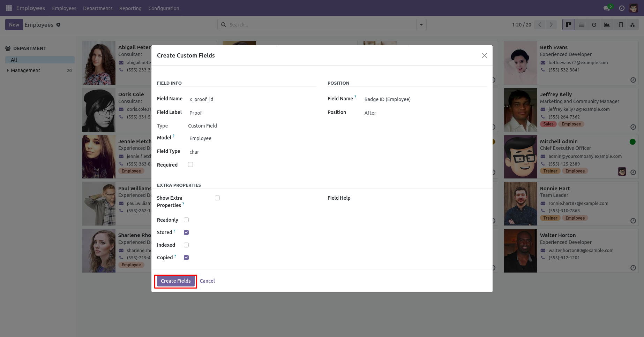This screenshot has height=337, width=644.
Task: Open the search options dropdown arrow
Action: (421, 25)
